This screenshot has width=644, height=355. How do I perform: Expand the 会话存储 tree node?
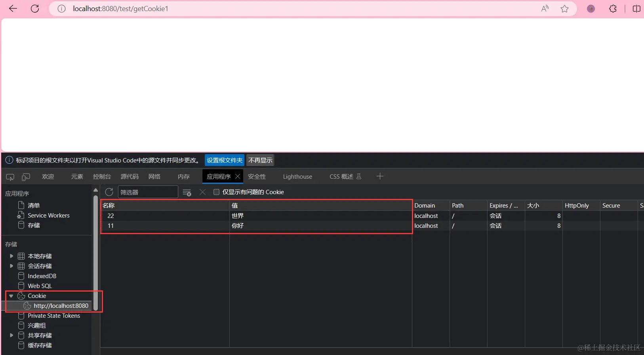tap(11, 266)
